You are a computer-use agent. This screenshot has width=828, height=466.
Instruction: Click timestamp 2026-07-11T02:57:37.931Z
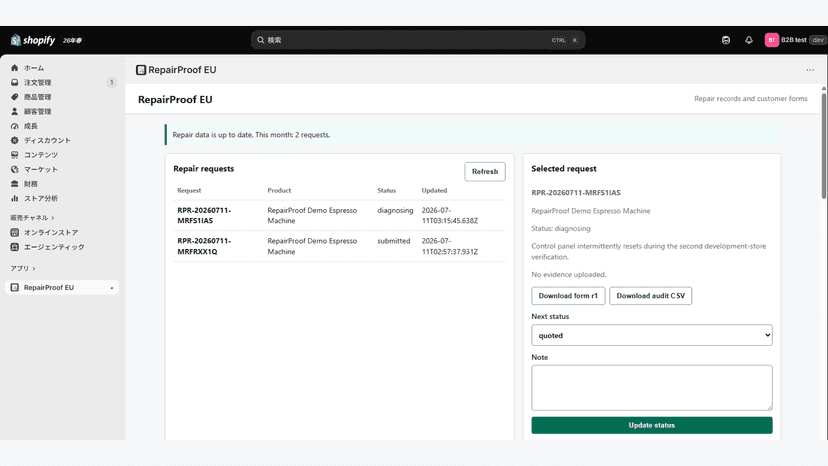449,246
